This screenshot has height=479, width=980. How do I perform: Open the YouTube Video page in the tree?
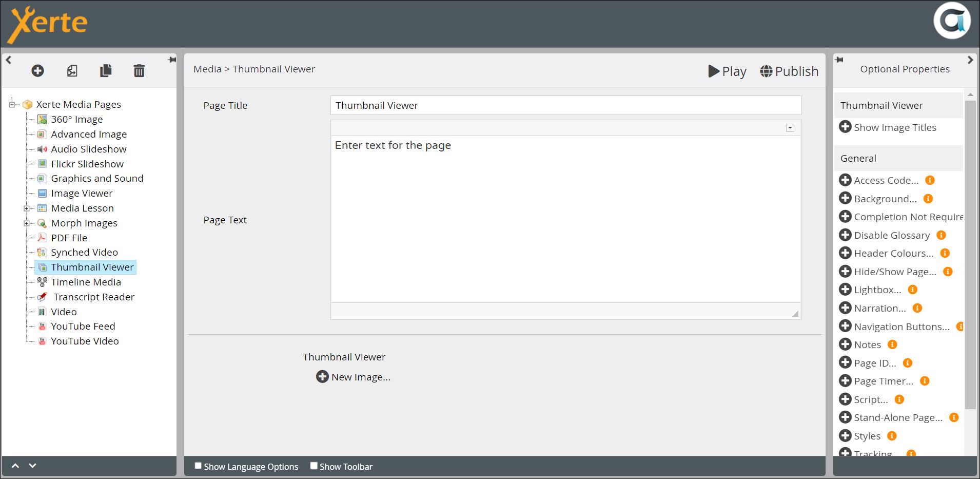85,341
